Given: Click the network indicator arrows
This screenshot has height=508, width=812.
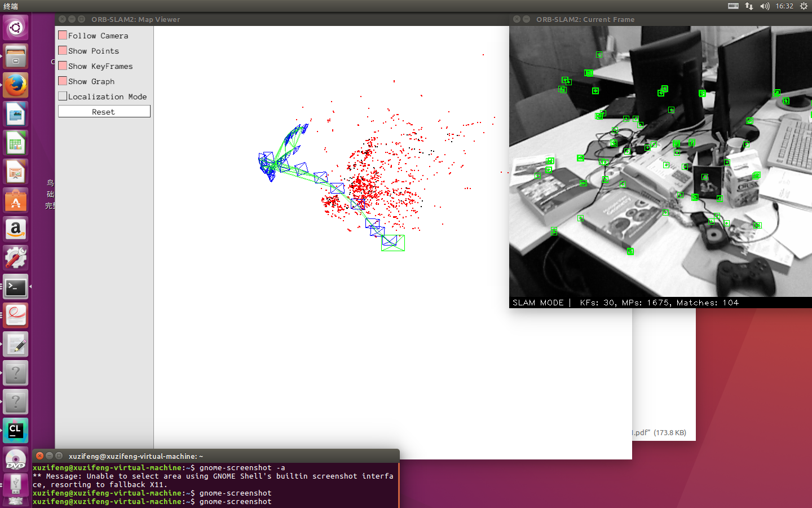Looking at the screenshot, I should click(x=748, y=6).
